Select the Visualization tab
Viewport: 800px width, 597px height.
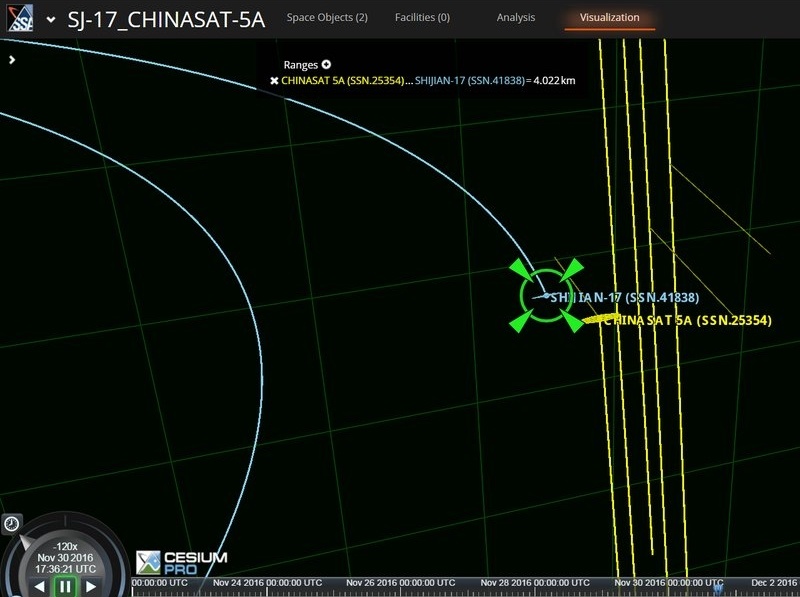(609, 17)
